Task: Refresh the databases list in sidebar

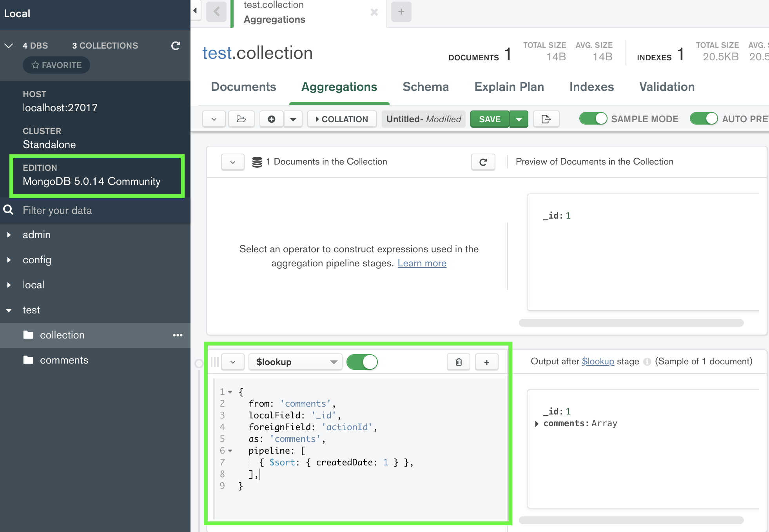Action: click(176, 46)
